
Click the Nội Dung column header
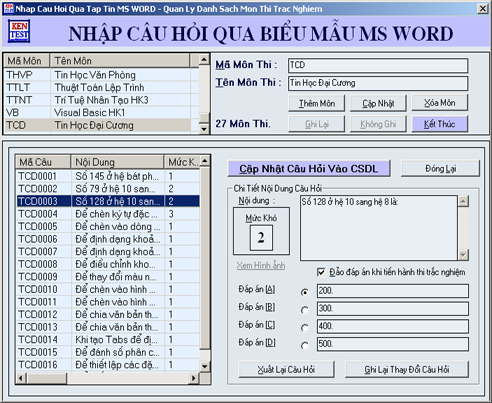(x=117, y=162)
